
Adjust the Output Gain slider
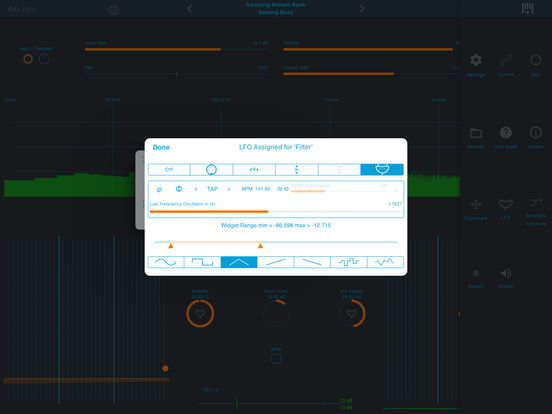pyautogui.click(x=371, y=74)
